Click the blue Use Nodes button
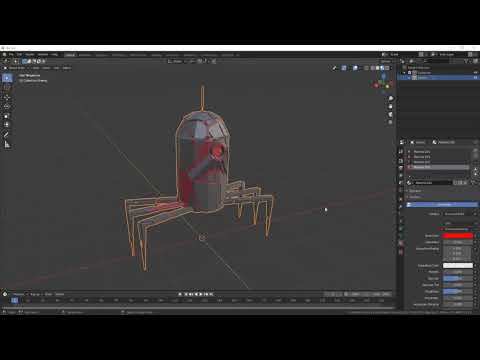The height and width of the screenshot is (360, 480). click(442, 205)
